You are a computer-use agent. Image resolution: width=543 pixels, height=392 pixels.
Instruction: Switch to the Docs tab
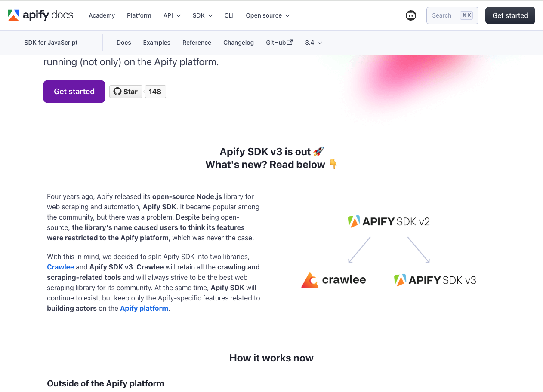(124, 43)
